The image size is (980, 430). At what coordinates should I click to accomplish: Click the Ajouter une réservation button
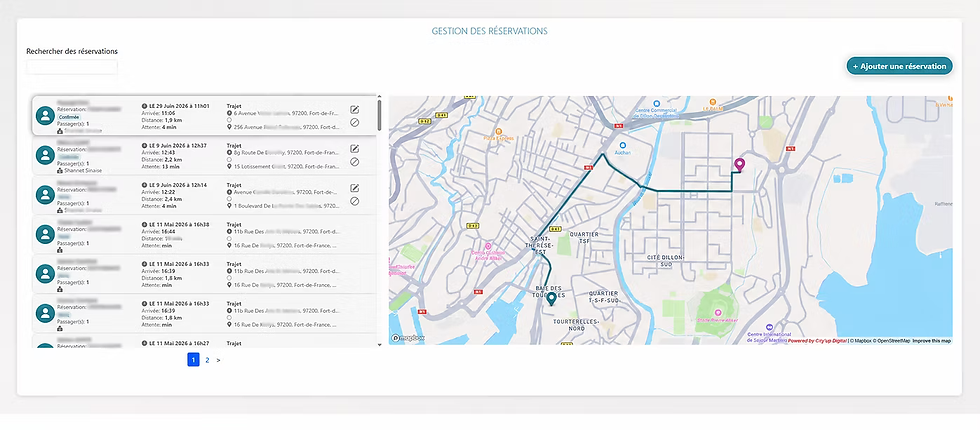899,66
